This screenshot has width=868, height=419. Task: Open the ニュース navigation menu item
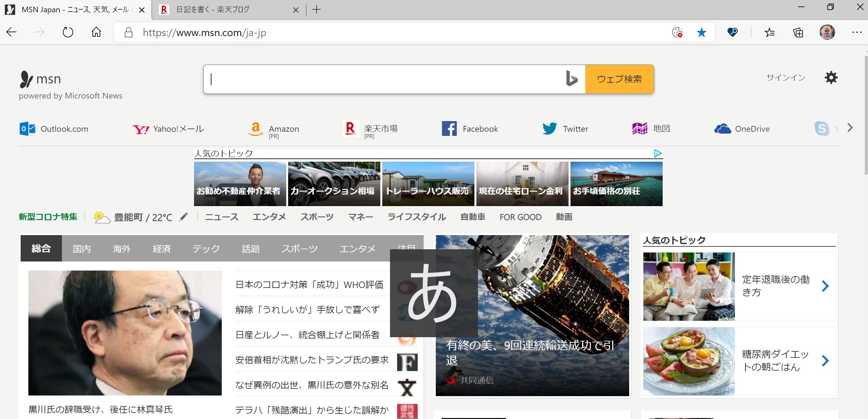point(222,217)
